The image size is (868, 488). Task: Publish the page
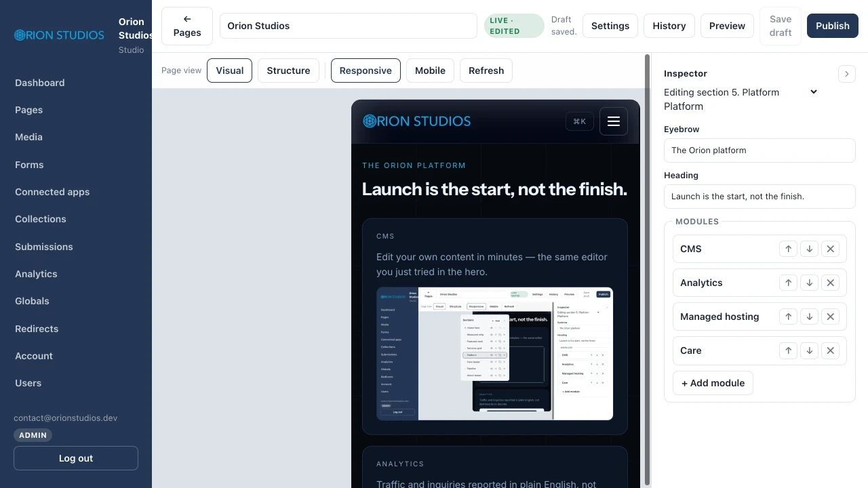point(833,26)
